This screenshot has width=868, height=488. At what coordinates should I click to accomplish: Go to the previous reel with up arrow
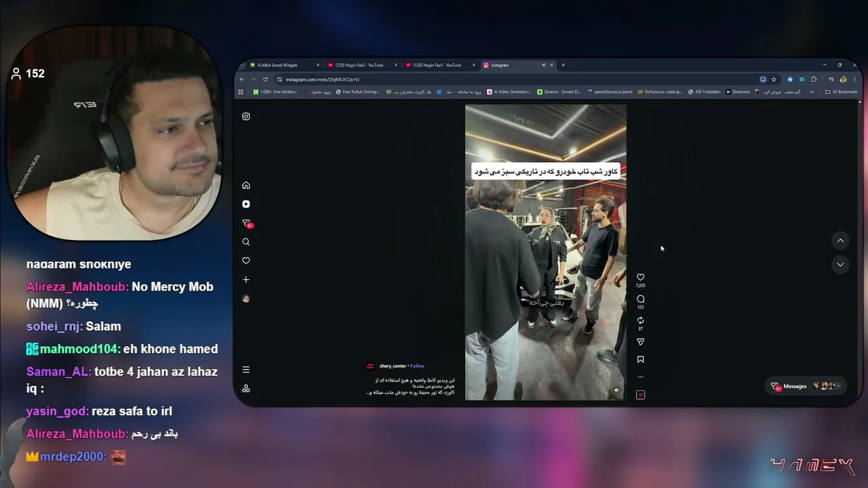[840, 241]
